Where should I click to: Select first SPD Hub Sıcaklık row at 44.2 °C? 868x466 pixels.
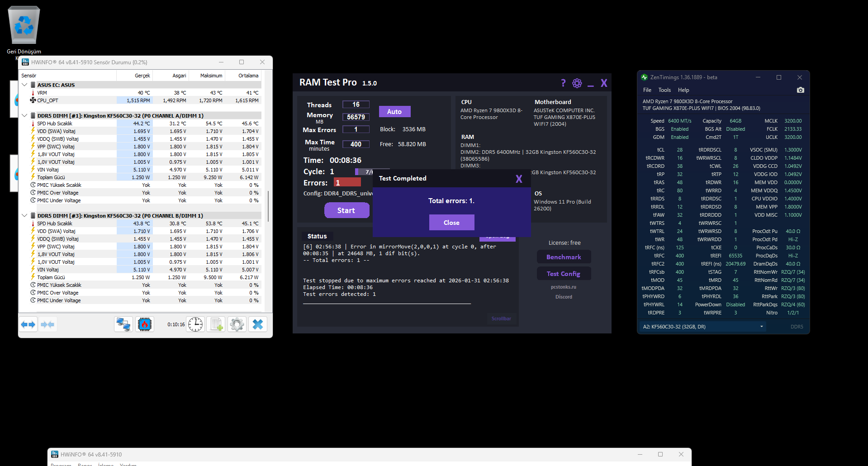[141, 124]
